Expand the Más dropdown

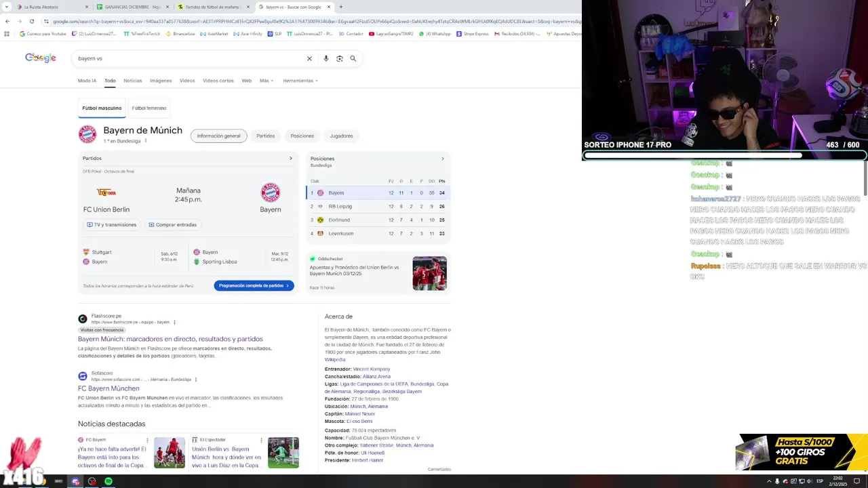[267, 81]
